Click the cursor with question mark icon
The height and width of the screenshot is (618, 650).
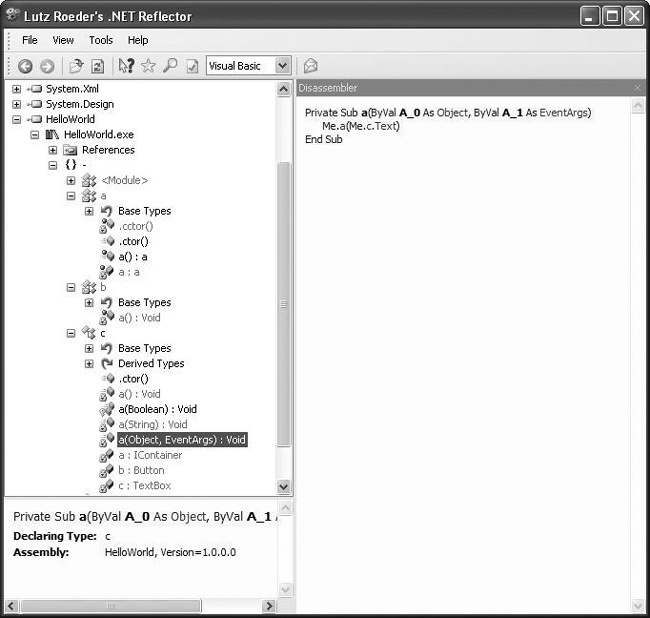point(126,66)
